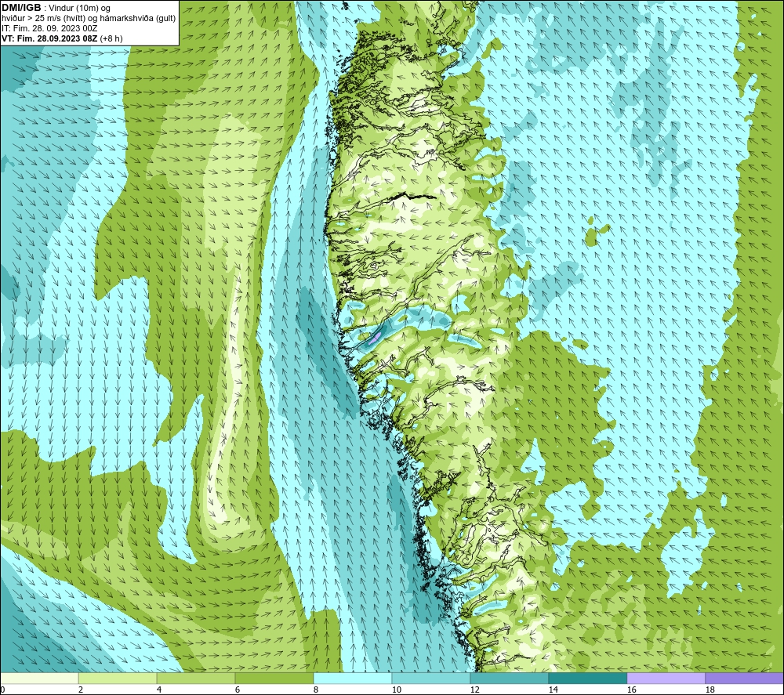Image resolution: width=784 pixels, height=695 pixels.
Task: Click the 'hviður > 25 m/s' legend description line
Action: (x=89, y=18)
